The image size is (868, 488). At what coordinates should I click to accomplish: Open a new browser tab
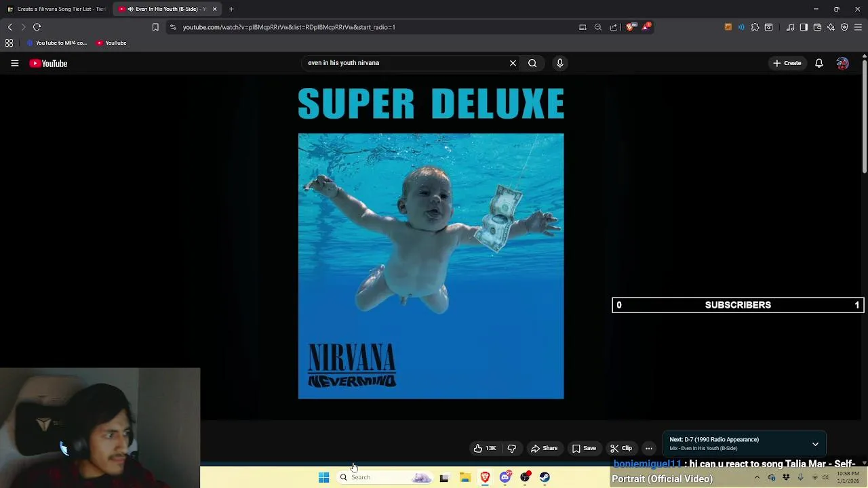231,9
